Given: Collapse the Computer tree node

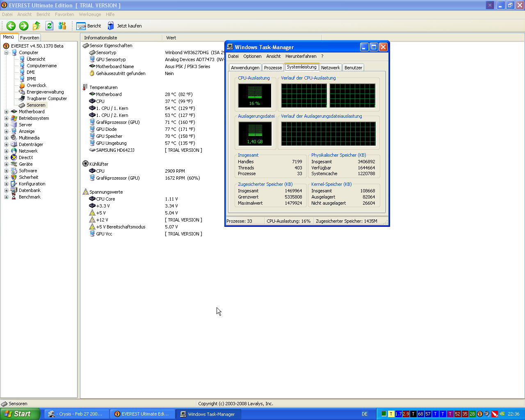Looking at the screenshot, I should [6, 52].
